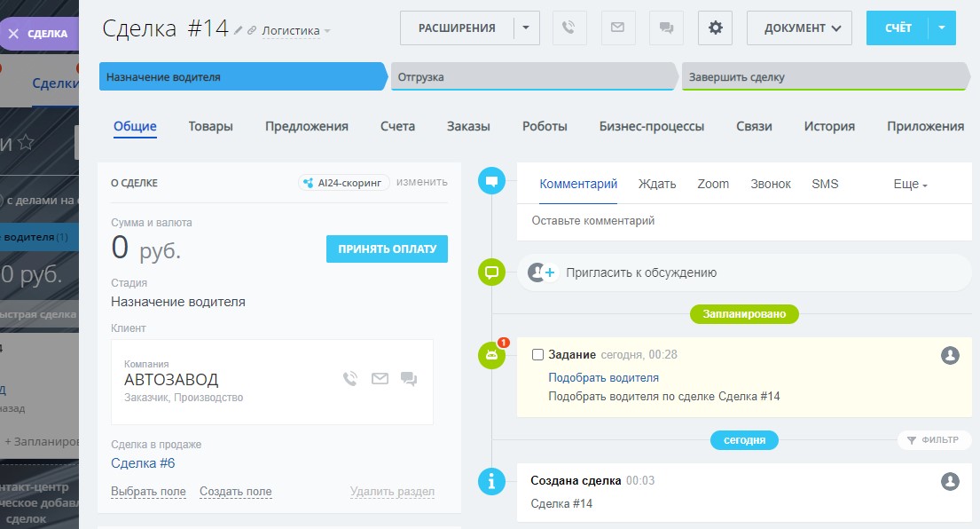
Task: Open the Приложения tab
Action: 925,126
